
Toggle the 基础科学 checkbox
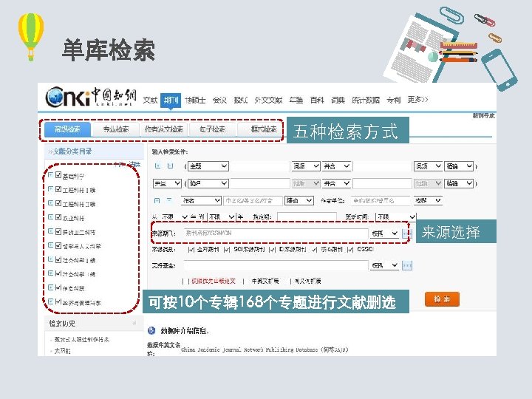58,175
